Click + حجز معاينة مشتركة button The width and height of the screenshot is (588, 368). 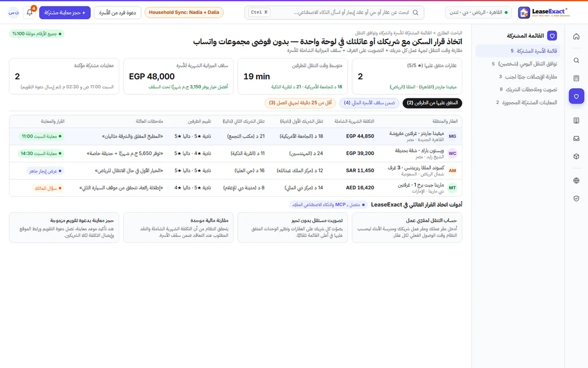[65, 12]
